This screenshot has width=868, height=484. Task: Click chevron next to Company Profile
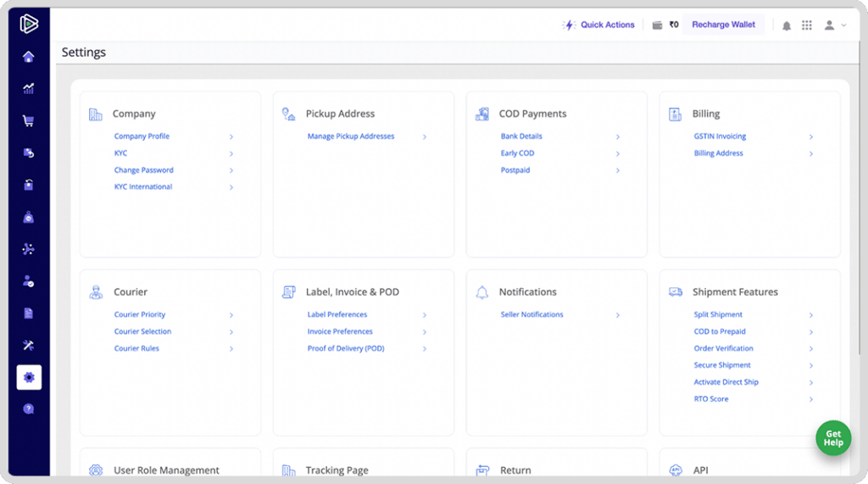pyautogui.click(x=231, y=136)
